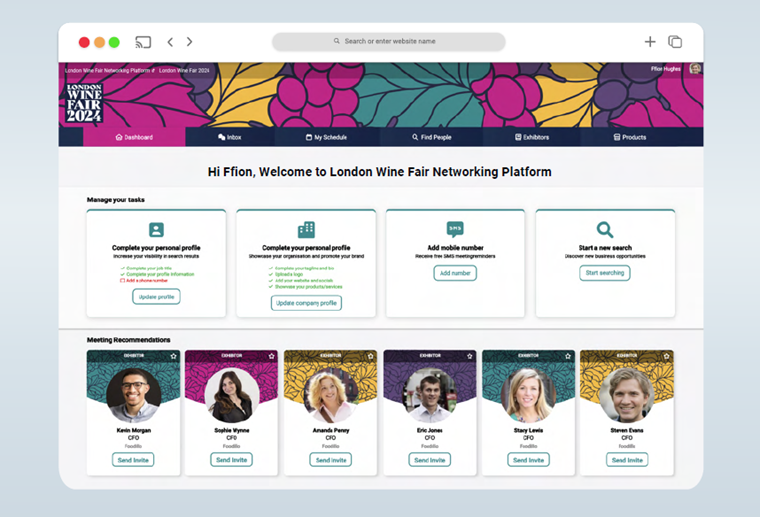Send an invite to Steven Evans
Image resolution: width=760 pixels, height=517 pixels.
(627, 460)
